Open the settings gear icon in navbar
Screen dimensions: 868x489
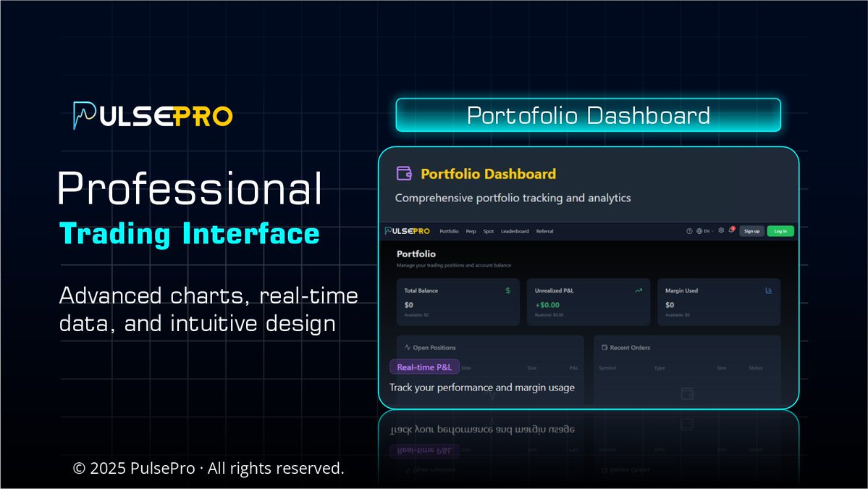[721, 230]
